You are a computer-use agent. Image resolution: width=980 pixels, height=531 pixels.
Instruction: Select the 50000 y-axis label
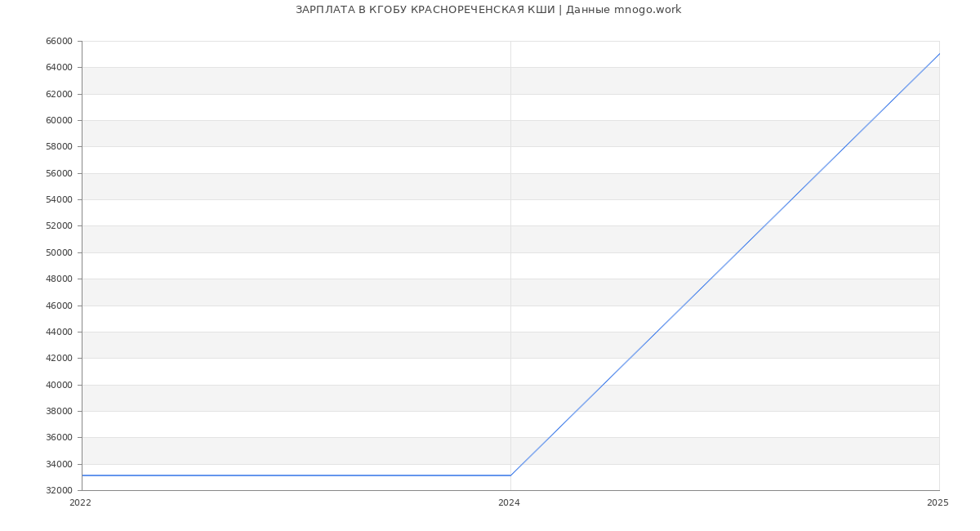pos(60,252)
